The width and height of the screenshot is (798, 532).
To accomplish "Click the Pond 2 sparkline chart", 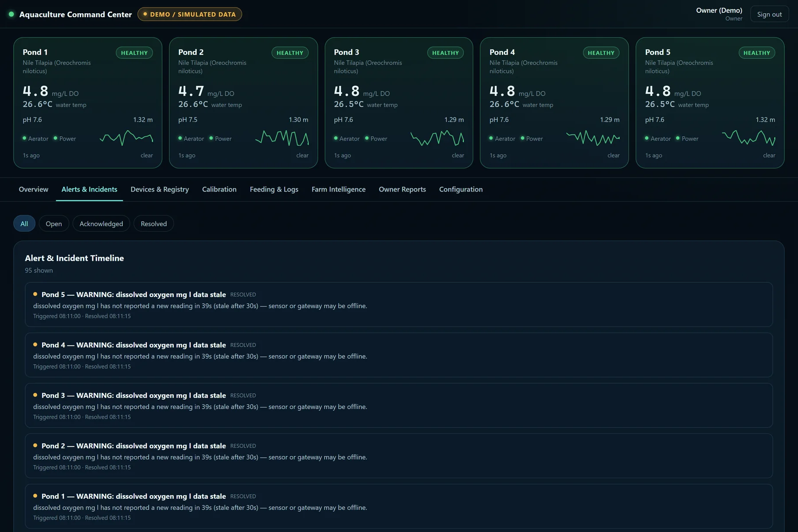I will coord(282,138).
